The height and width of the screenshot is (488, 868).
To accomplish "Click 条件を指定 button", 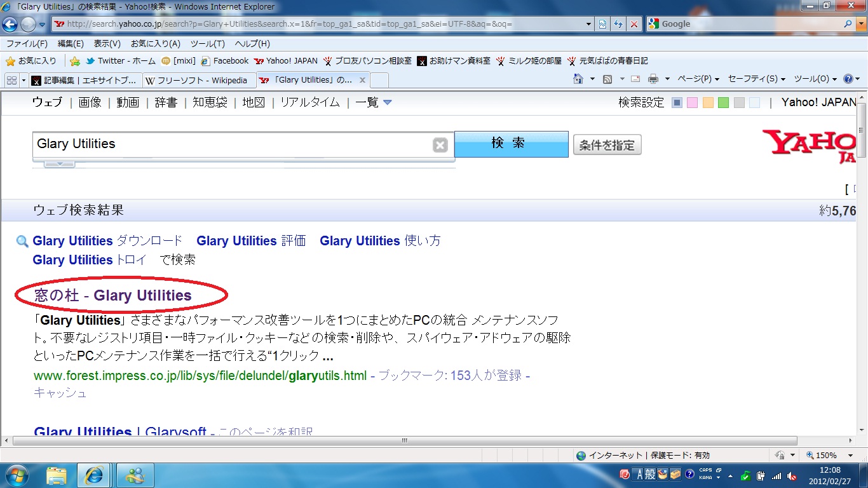I will [607, 145].
